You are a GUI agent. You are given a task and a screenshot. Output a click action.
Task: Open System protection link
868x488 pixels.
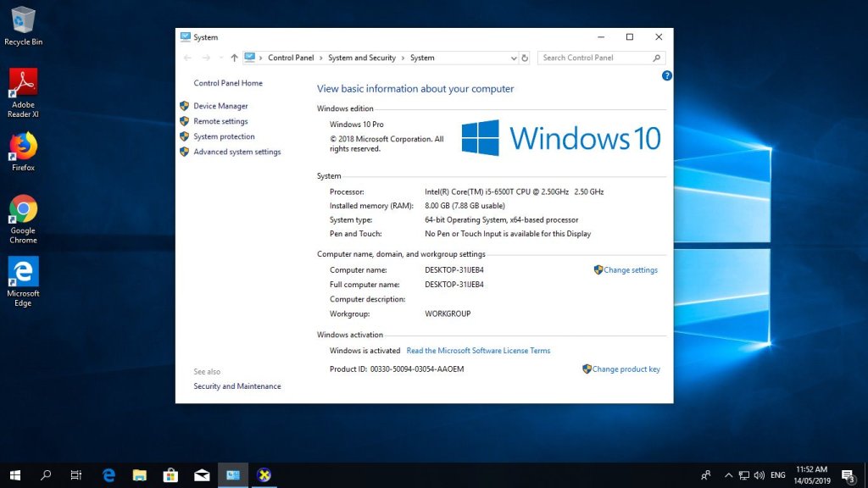[224, 136]
